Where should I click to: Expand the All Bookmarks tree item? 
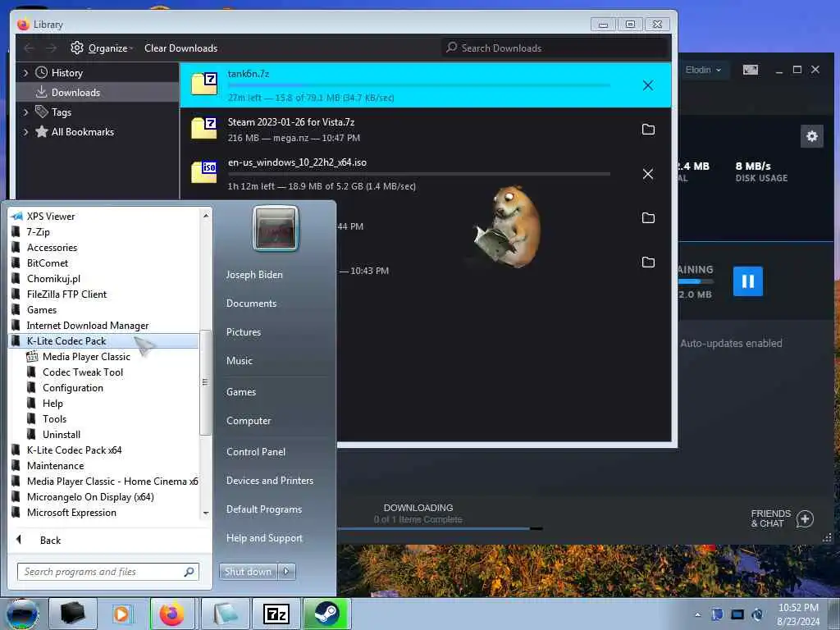click(25, 132)
